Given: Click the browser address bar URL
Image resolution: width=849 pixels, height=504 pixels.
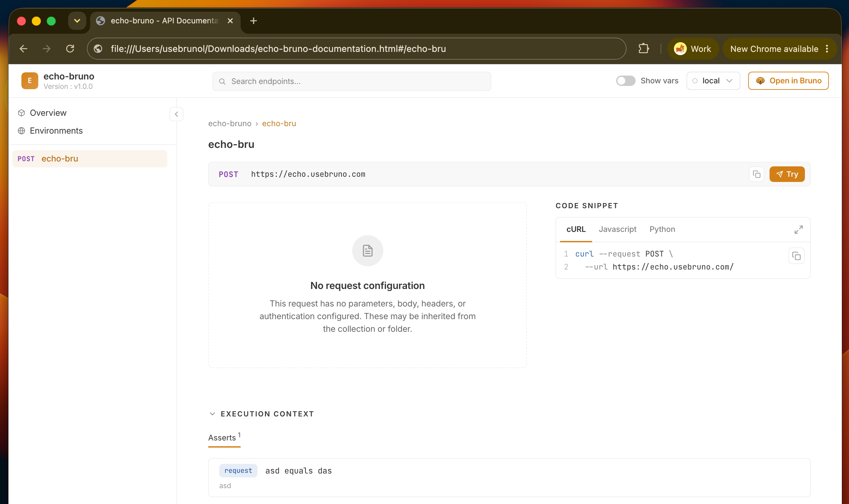Looking at the screenshot, I should coord(278,49).
